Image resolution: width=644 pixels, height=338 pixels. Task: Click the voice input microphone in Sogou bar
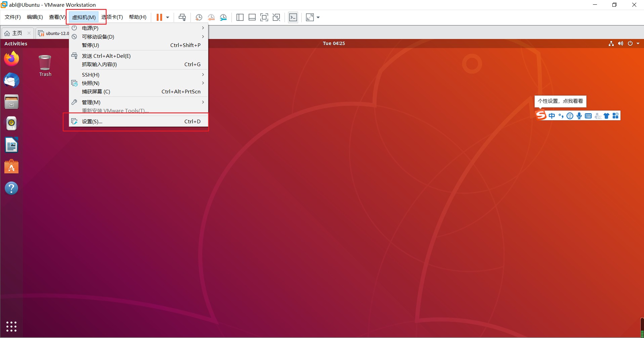tap(579, 116)
